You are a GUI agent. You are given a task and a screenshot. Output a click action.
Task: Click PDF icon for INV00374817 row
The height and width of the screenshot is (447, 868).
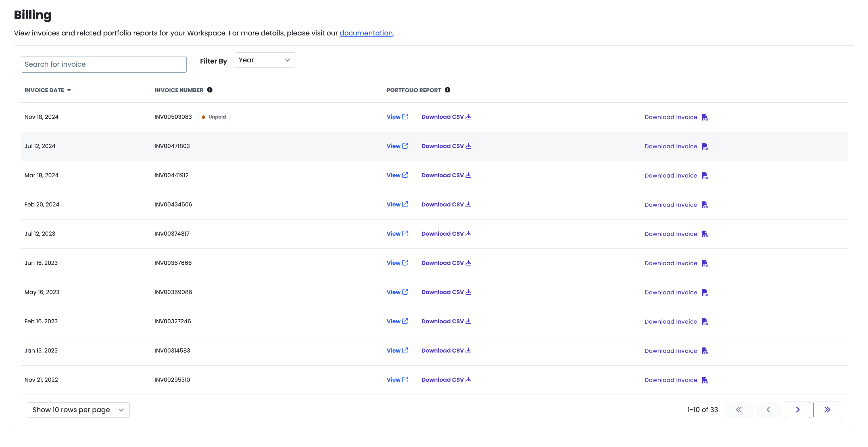pyautogui.click(x=705, y=234)
